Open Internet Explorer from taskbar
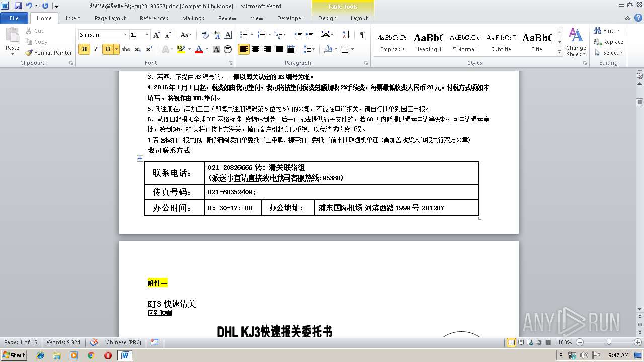The width and height of the screenshot is (644, 362). pos(40,355)
